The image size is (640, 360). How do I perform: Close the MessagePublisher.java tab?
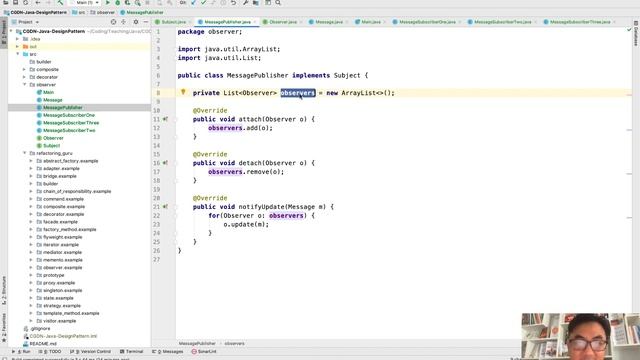[x=255, y=22]
